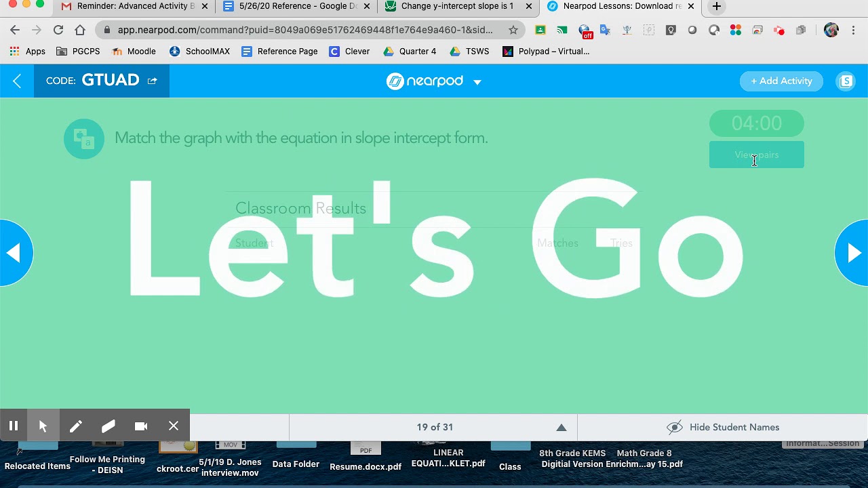868x488 pixels.
Task: Select the Nearpod Lessons tab
Action: pos(620,7)
